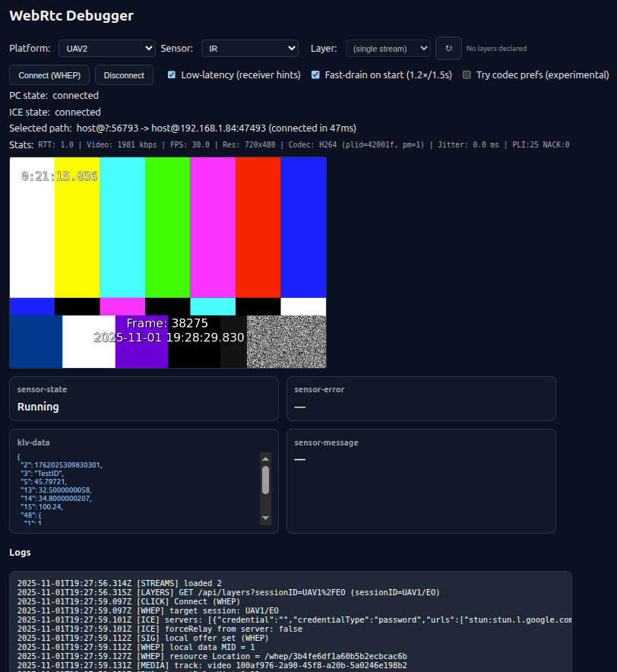Select the WebRtc Debugger heading
The image size is (617, 672).
point(71,15)
